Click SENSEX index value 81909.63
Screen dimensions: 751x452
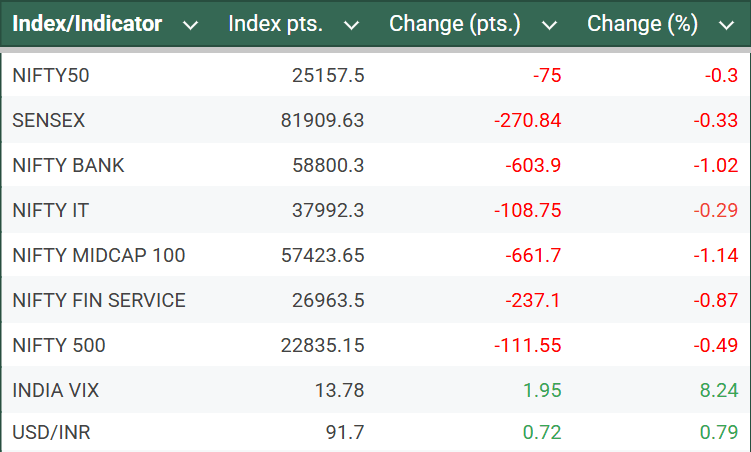[x=323, y=120]
